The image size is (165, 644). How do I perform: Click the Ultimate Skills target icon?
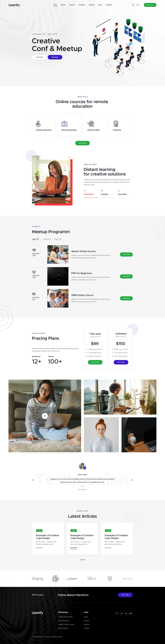click(91, 124)
